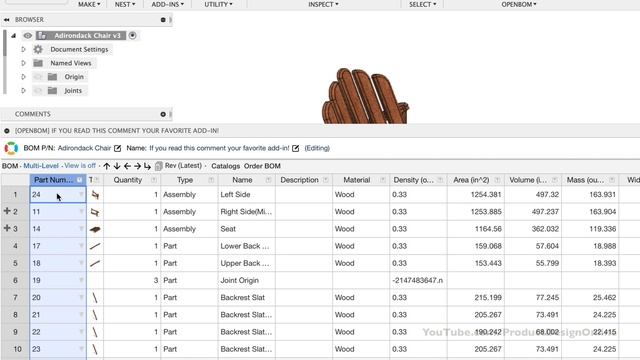
Task: Click the Named Views folder icon
Action: pos(38,63)
